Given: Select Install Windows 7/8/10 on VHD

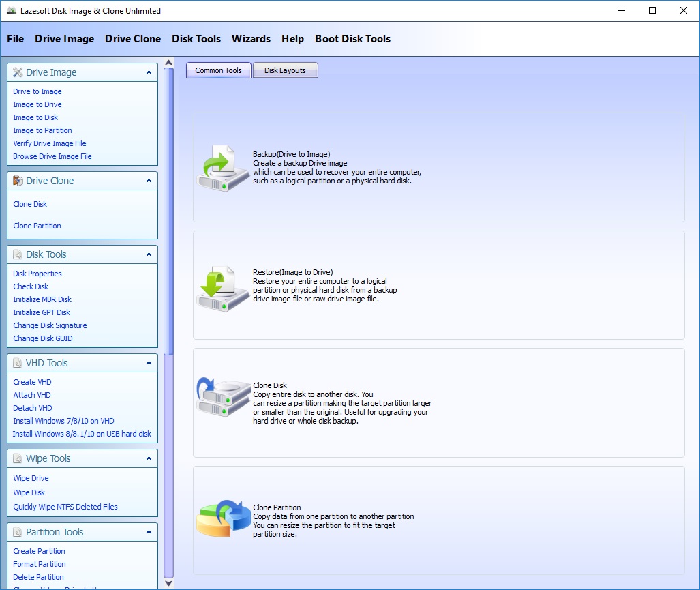Looking at the screenshot, I should pos(63,421).
